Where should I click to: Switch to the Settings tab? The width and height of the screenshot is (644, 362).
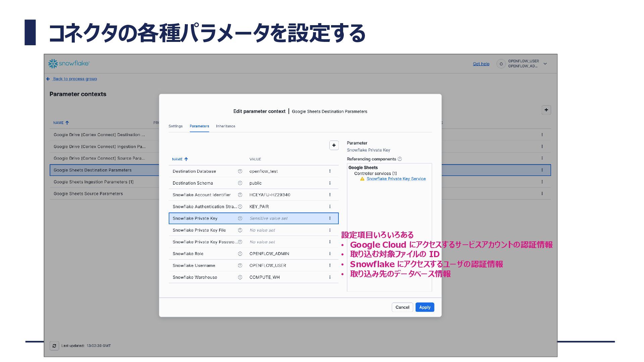pos(175,126)
